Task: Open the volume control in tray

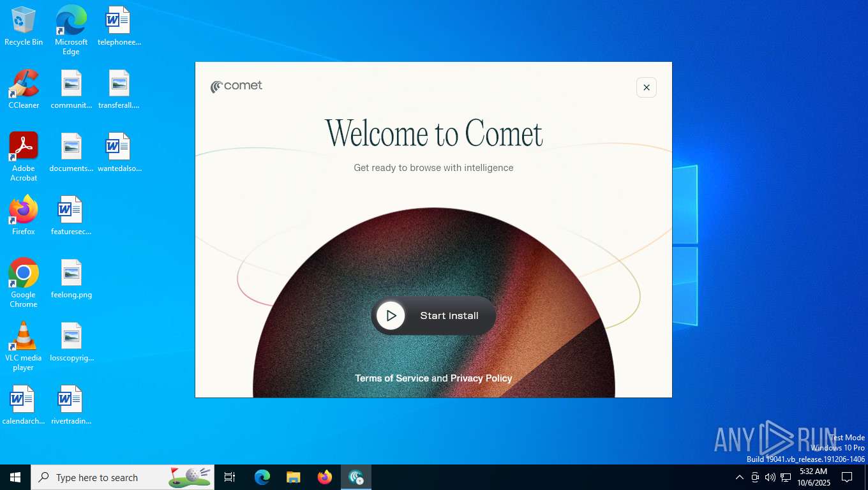Action: point(770,477)
